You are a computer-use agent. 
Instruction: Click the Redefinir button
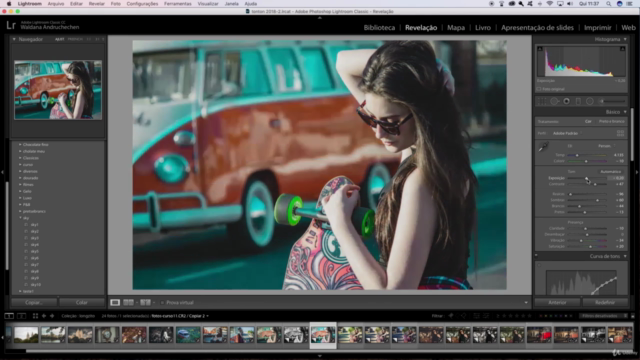[605, 302]
